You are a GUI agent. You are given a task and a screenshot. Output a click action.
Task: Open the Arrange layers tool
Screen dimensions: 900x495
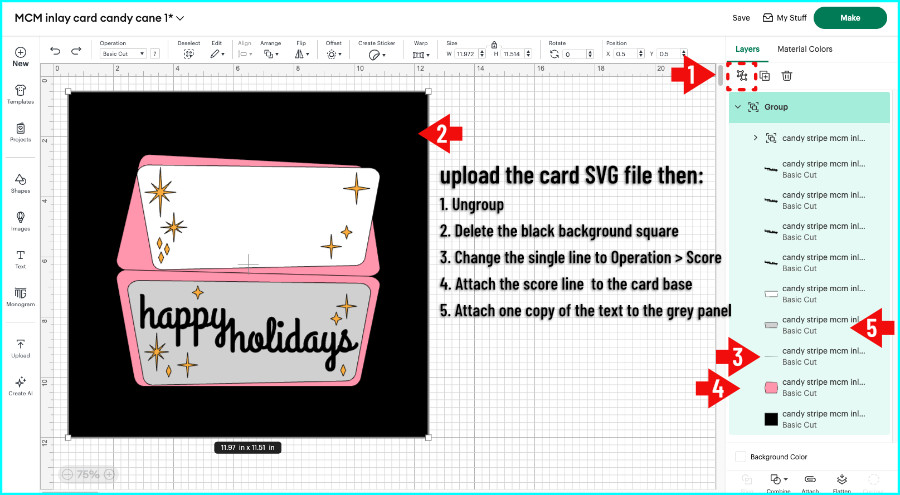[x=270, y=54]
